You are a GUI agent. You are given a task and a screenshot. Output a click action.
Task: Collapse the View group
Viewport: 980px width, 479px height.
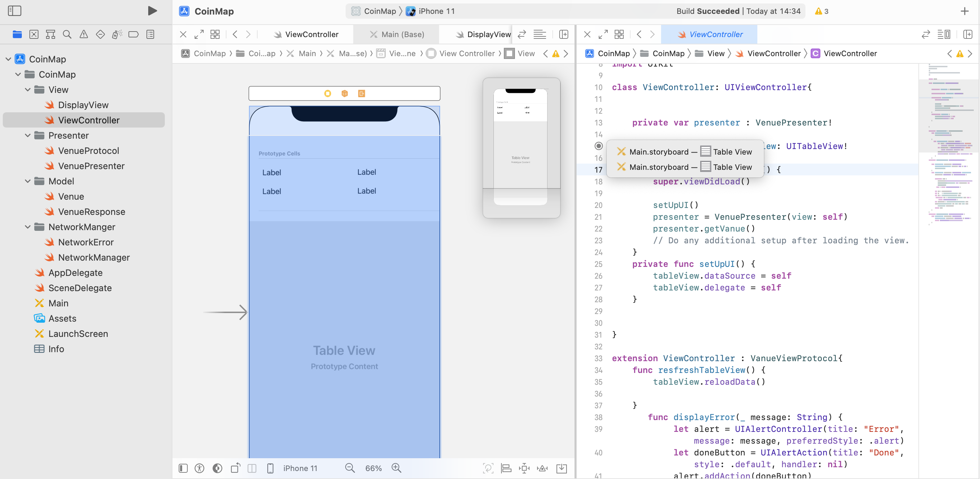27,89
